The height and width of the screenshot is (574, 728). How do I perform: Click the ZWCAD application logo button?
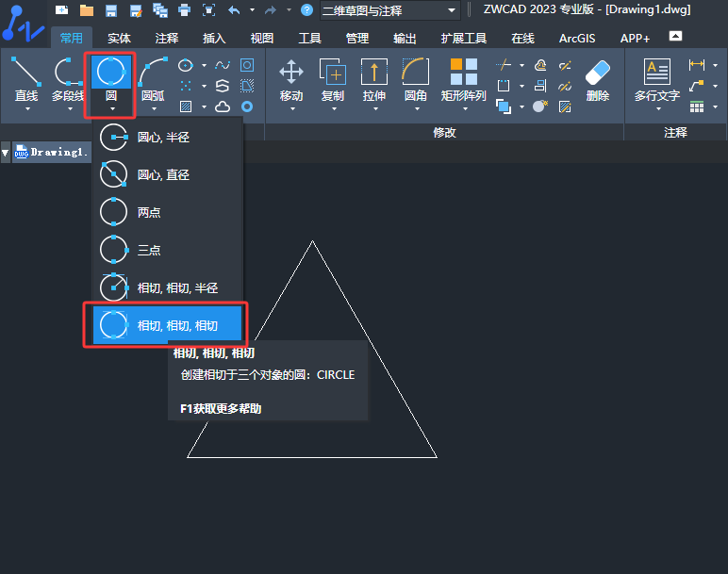[24, 24]
